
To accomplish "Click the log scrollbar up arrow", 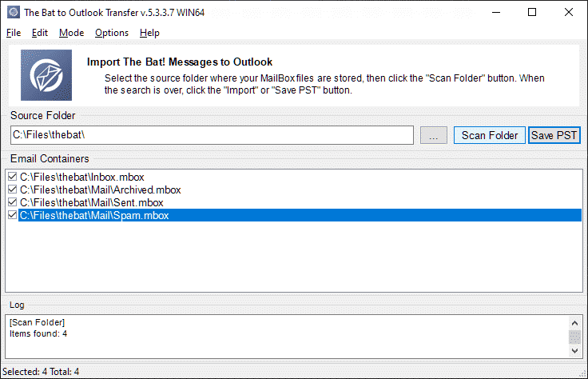I will [574, 323].
